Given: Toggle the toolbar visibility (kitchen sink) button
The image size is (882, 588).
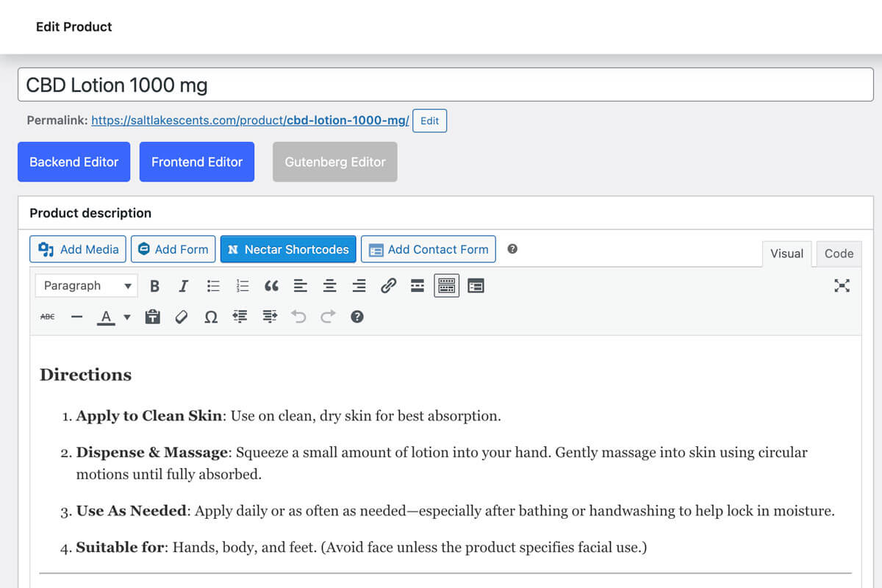Looking at the screenshot, I should point(447,286).
